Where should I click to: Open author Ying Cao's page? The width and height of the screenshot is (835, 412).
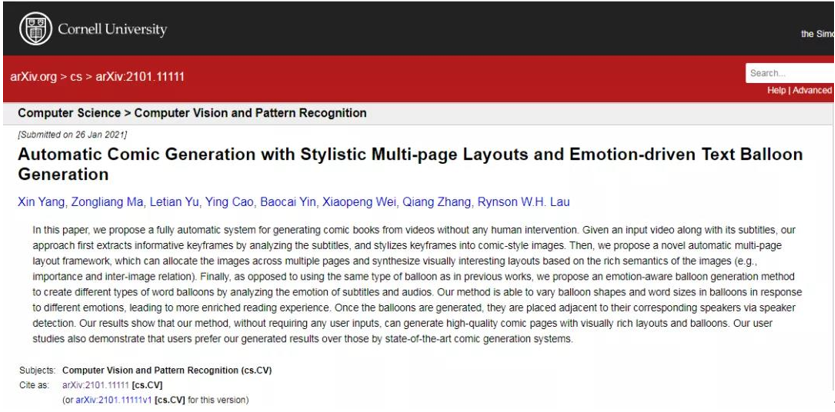230,202
